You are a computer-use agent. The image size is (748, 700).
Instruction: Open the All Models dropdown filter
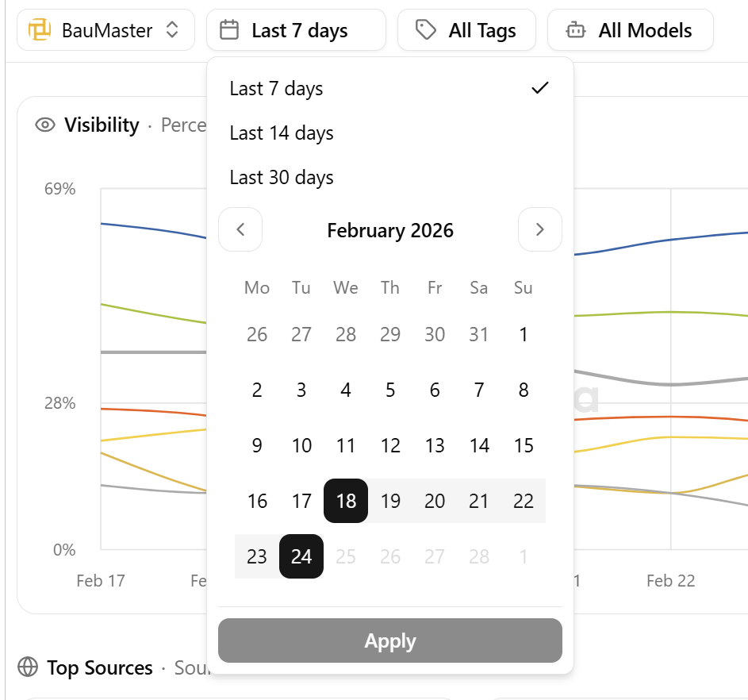[x=630, y=29]
